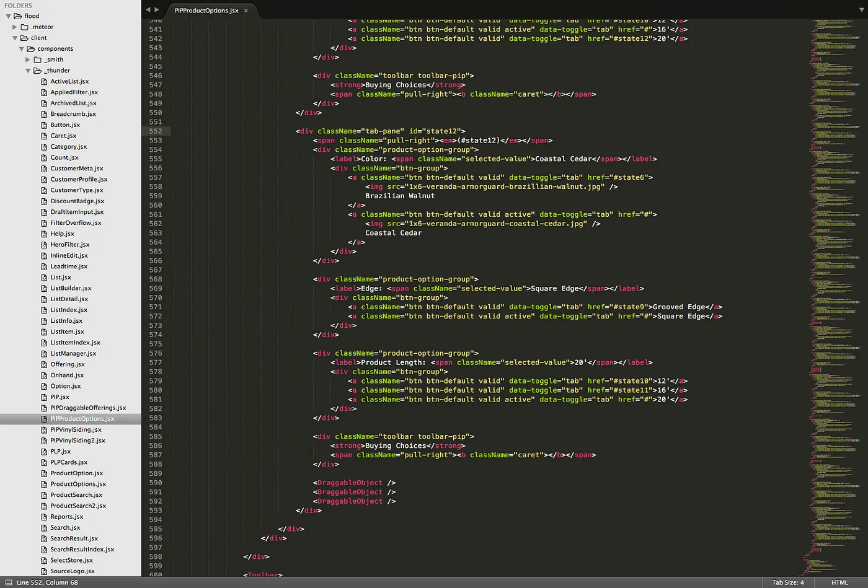Close the PIPProductOptions.jsx tab
This screenshot has width=868, height=588.
(x=246, y=10)
